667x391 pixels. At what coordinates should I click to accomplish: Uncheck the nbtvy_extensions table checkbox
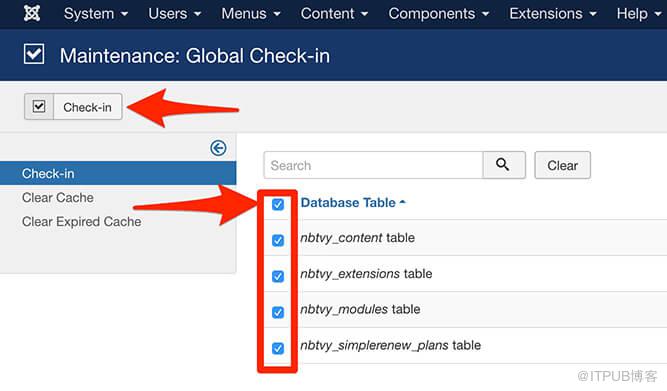278,277
